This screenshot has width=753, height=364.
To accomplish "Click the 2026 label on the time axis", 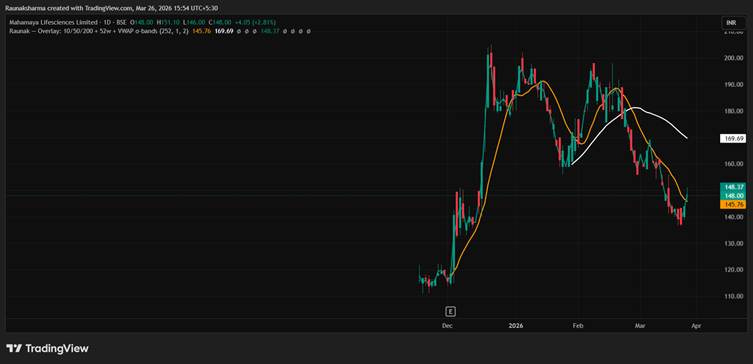I will pyautogui.click(x=515, y=326).
